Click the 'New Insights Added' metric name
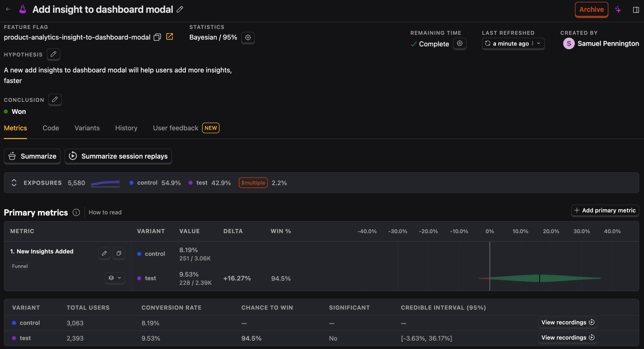This screenshot has width=644, height=349. coord(45,251)
